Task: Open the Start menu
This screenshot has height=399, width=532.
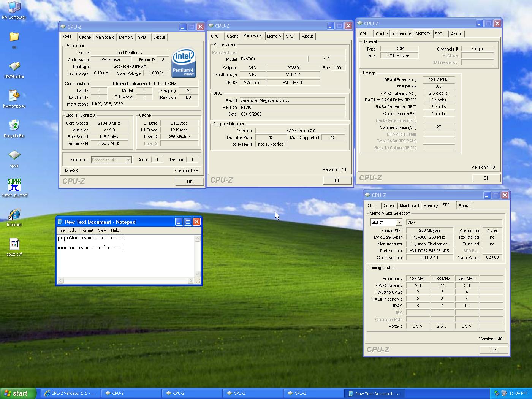Action: [18, 393]
